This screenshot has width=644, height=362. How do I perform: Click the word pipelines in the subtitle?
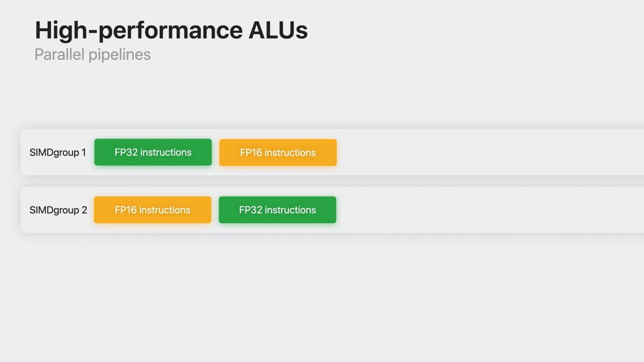120,55
